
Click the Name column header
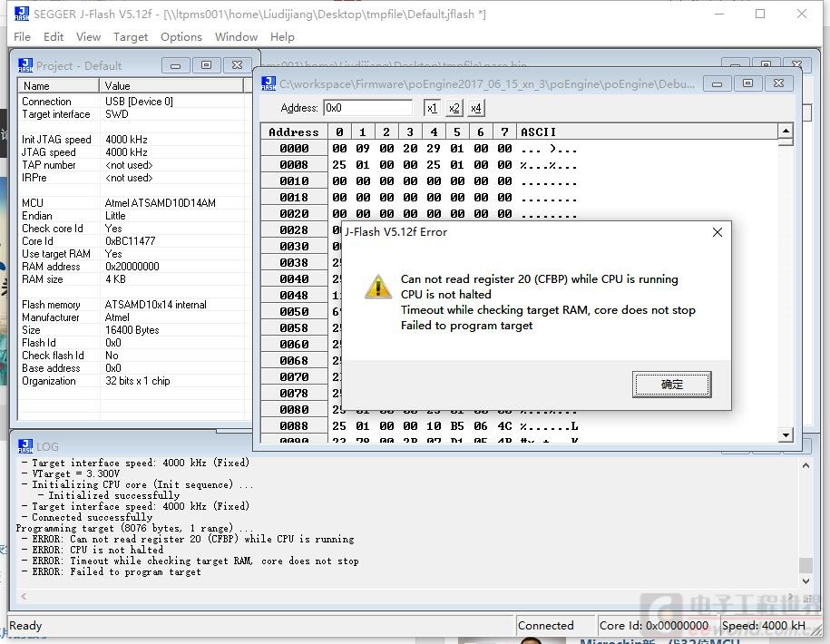(x=59, y=86)
